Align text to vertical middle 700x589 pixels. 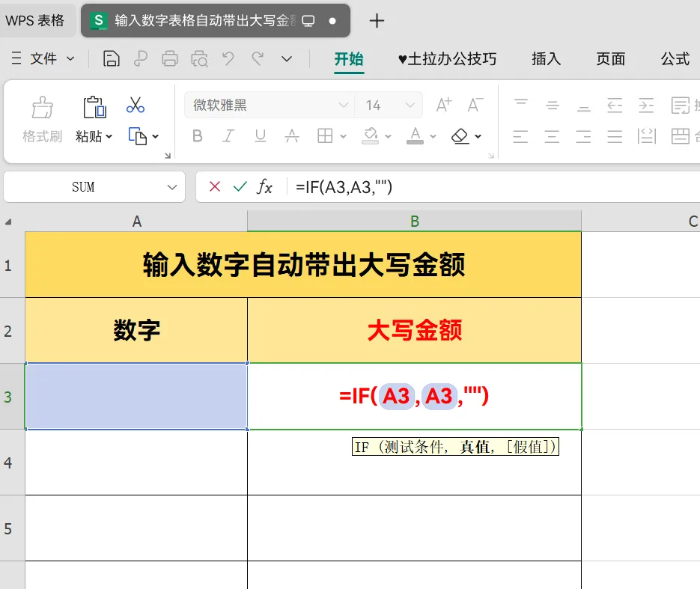click(x=553, y=106)
